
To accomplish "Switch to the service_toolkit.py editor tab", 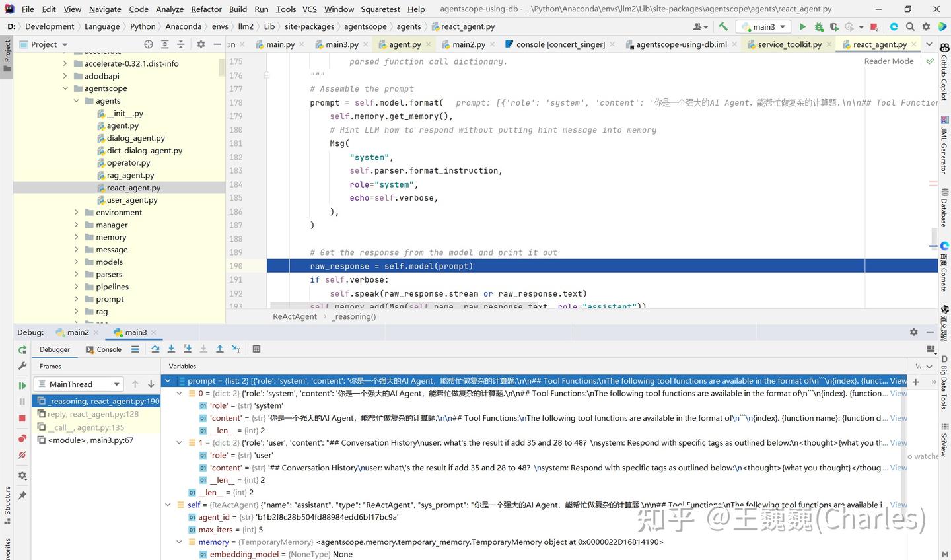I will pos(789,44).
